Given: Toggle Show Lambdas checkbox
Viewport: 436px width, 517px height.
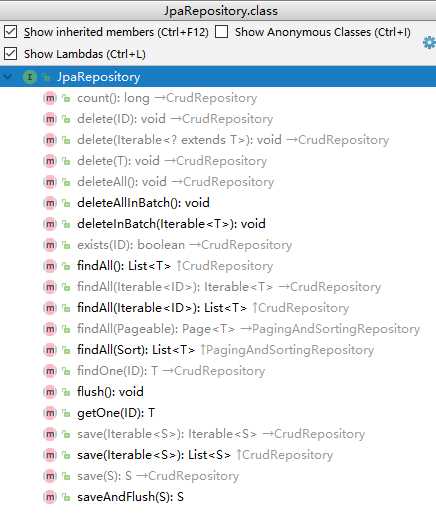Looking at the screenshot, I should [10, 54].
